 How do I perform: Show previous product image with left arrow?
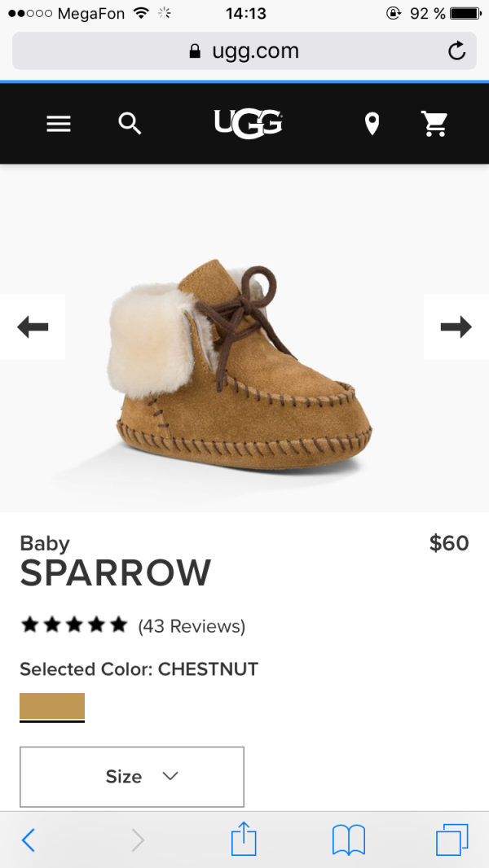click(33, 327)
